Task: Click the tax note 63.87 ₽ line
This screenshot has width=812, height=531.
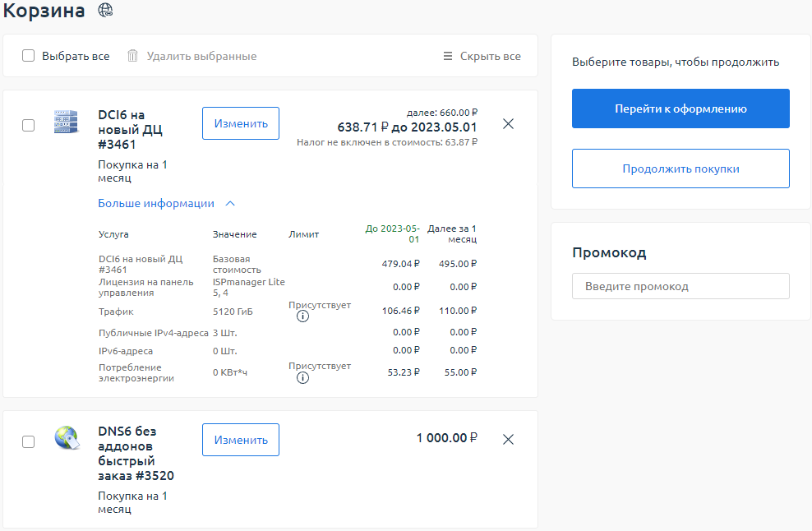Action: click(387, 142)
